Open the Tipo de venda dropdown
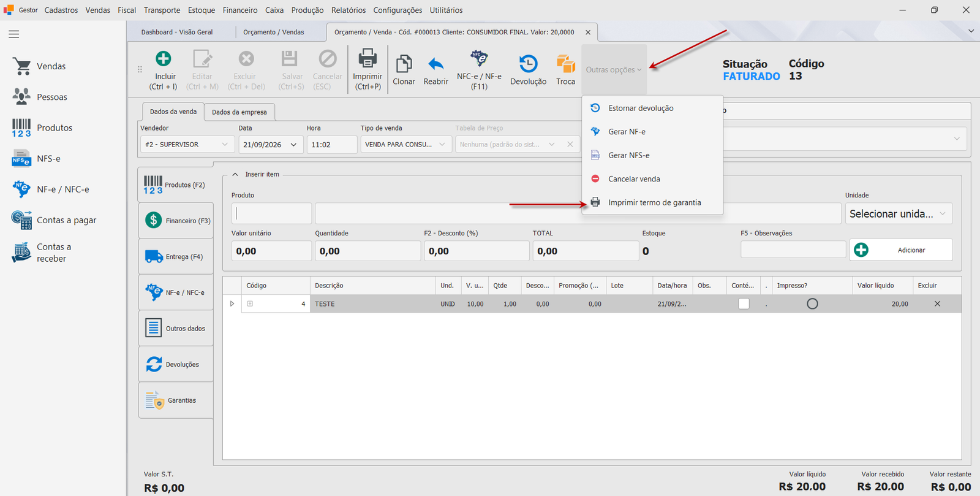Viewport: 980px width, 496px height. coord(406,145)
